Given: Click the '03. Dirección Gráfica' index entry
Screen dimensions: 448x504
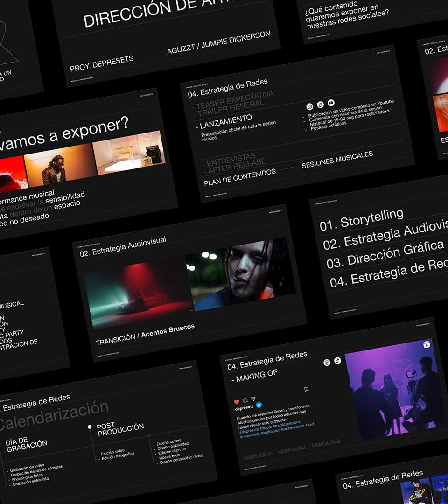Looking at the screenshot, I should pos(385,256).
